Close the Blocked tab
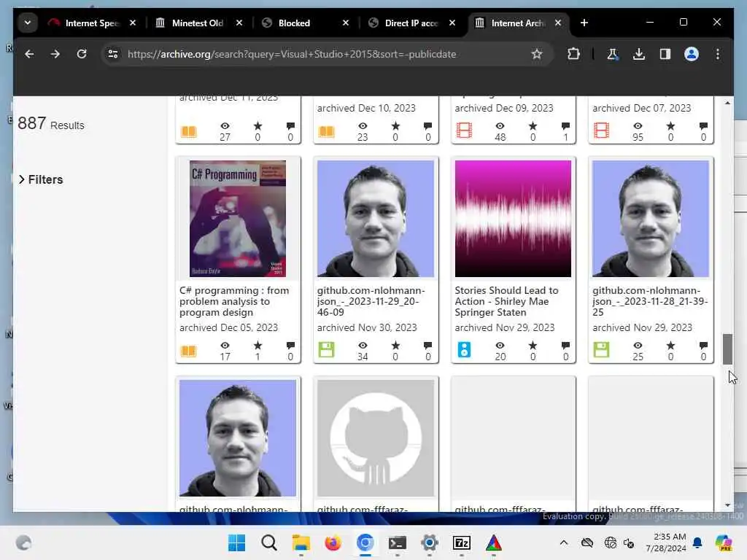The width and height of the screenshot is (747, 560). 346,23
